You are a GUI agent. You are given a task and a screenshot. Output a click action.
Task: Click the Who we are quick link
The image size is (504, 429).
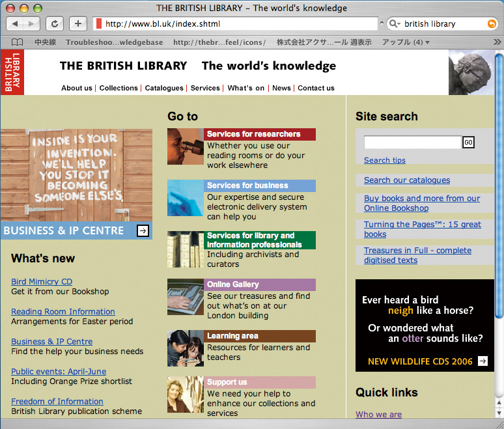pos(378,414)
